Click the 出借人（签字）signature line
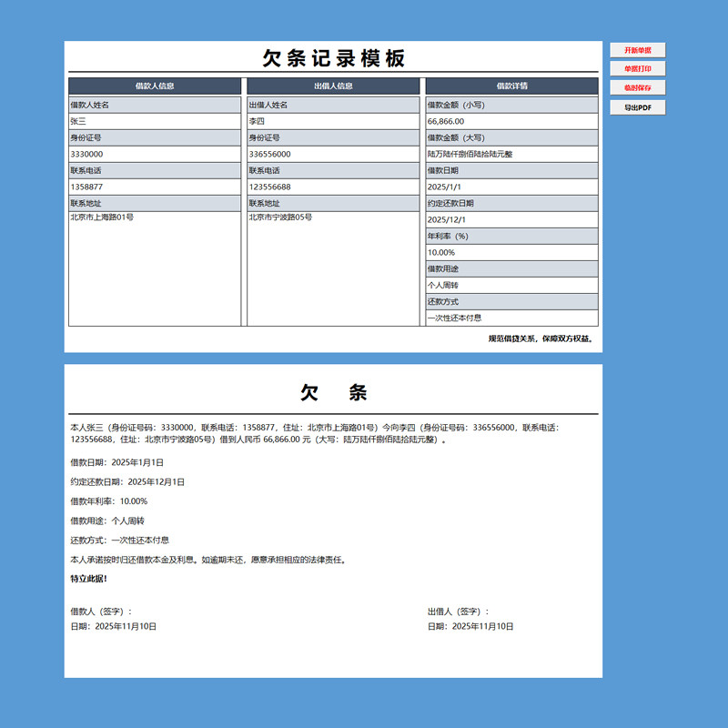 (459, 612)
